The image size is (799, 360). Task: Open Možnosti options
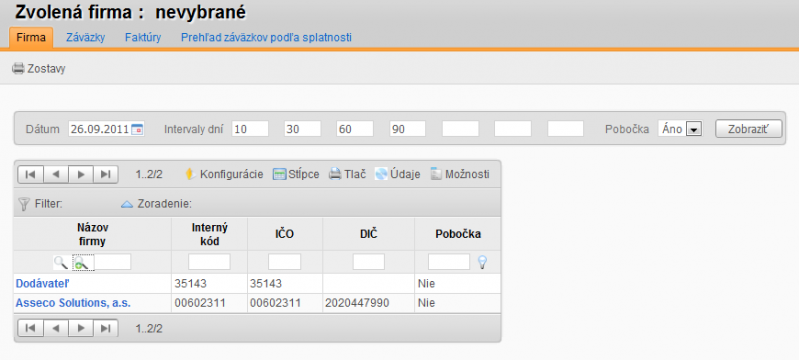point(460,174)
